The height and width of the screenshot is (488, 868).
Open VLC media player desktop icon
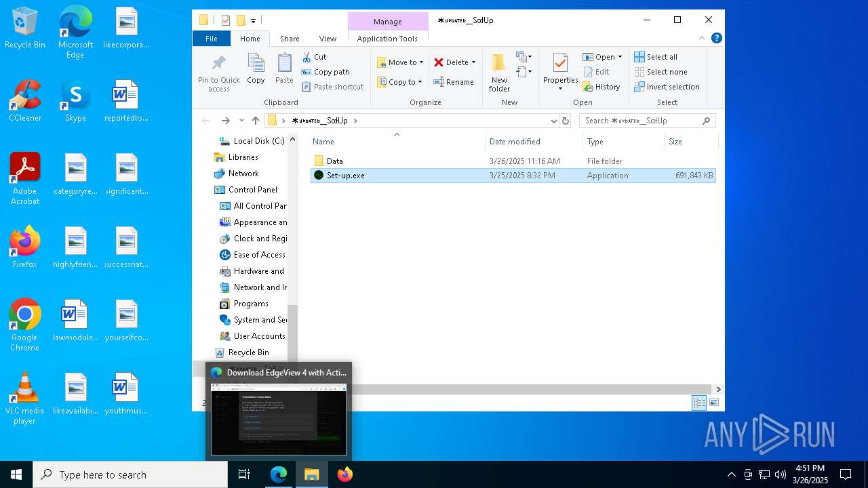(25, 399)
